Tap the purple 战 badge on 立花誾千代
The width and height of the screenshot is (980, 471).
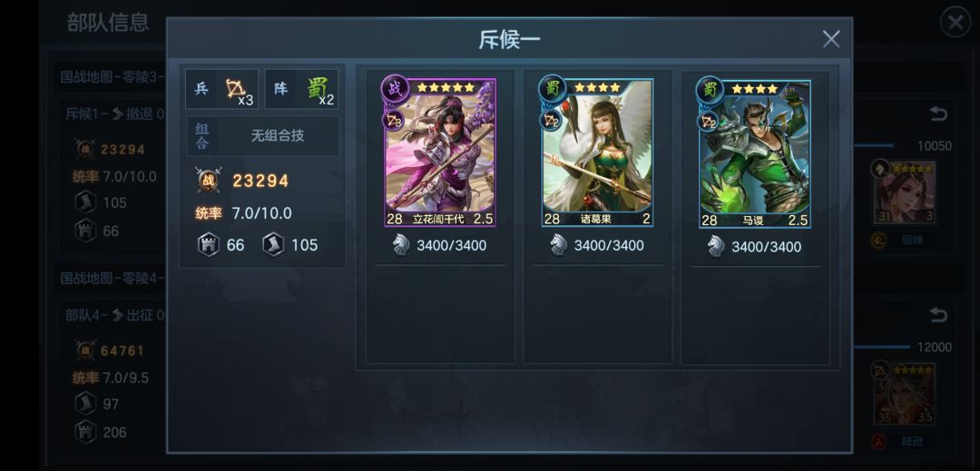coord(395,89)
